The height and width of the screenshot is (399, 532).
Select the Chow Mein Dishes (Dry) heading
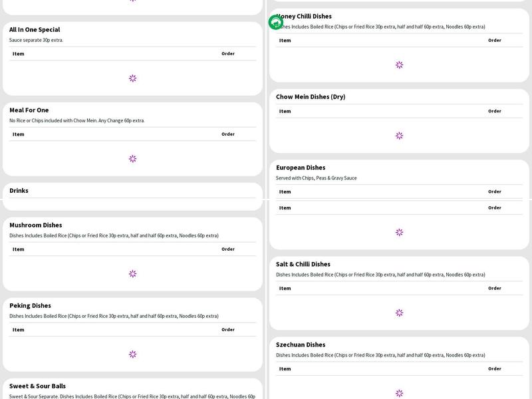(311, 97)
